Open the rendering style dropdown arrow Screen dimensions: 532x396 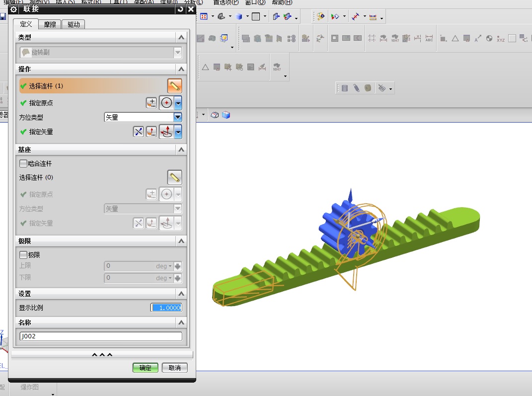(x=247, y=16)
